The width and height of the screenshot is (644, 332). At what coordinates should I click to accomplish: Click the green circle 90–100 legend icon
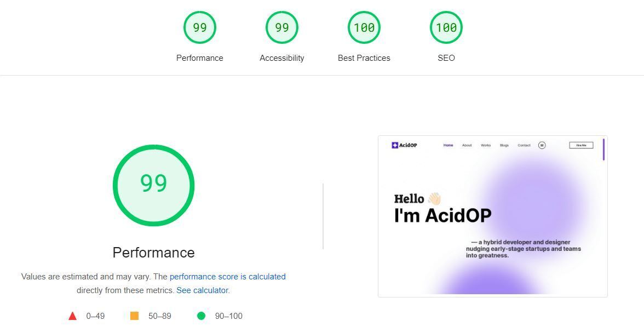pos(201,316)
